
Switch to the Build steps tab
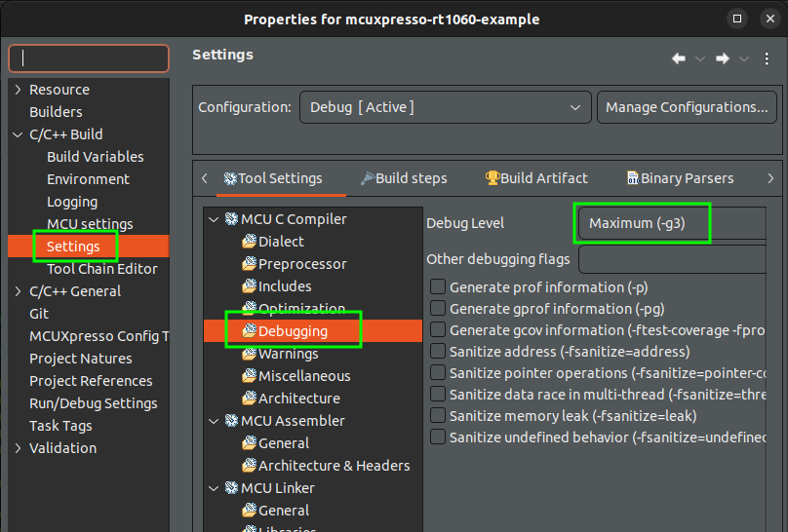pos(404,178)
